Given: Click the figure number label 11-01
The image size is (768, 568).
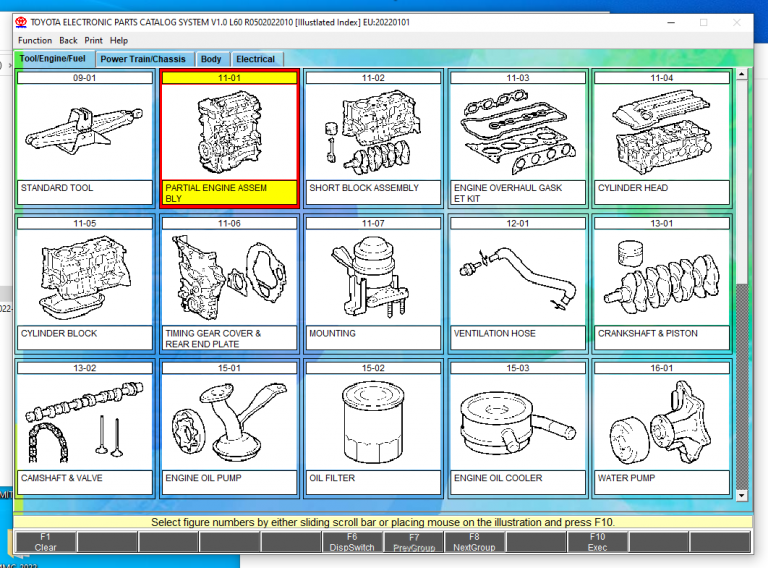Looking at the screenshot, I should [x=229, y=78].
